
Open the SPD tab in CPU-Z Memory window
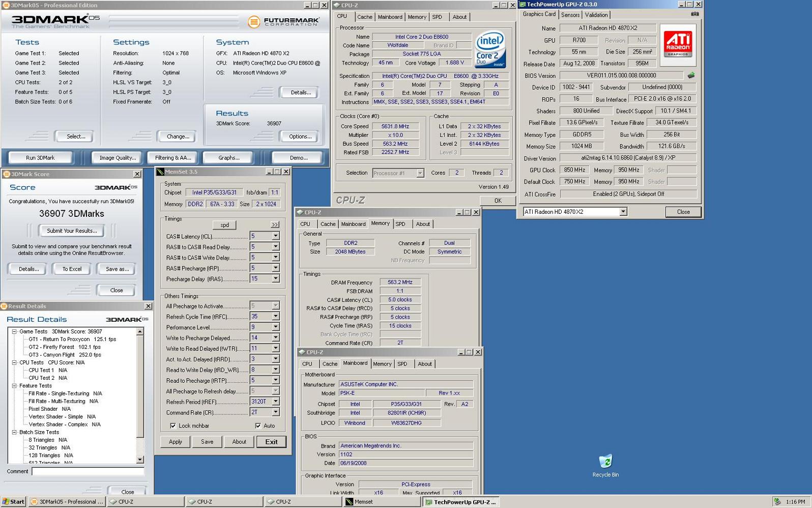point(400,224)
